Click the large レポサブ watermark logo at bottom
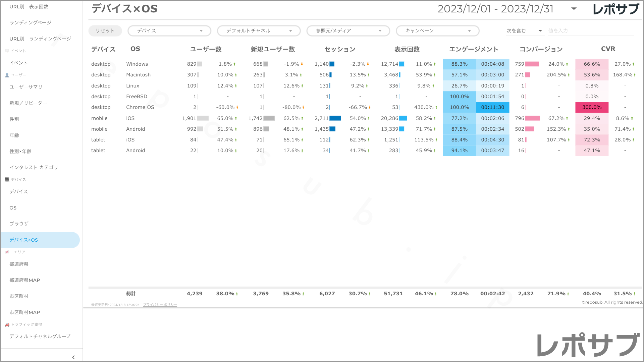Image resolution: width=644 pixels, height=362 pixels. (588, 345)
